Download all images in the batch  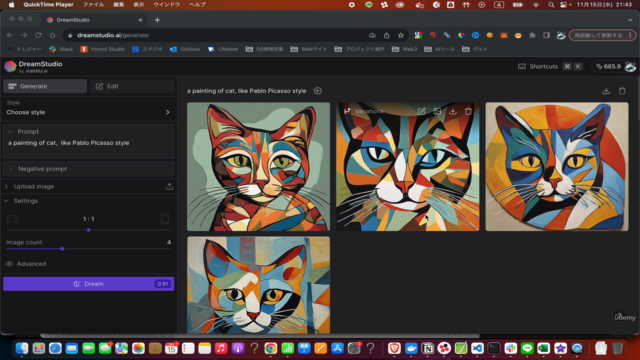[606, 91]
